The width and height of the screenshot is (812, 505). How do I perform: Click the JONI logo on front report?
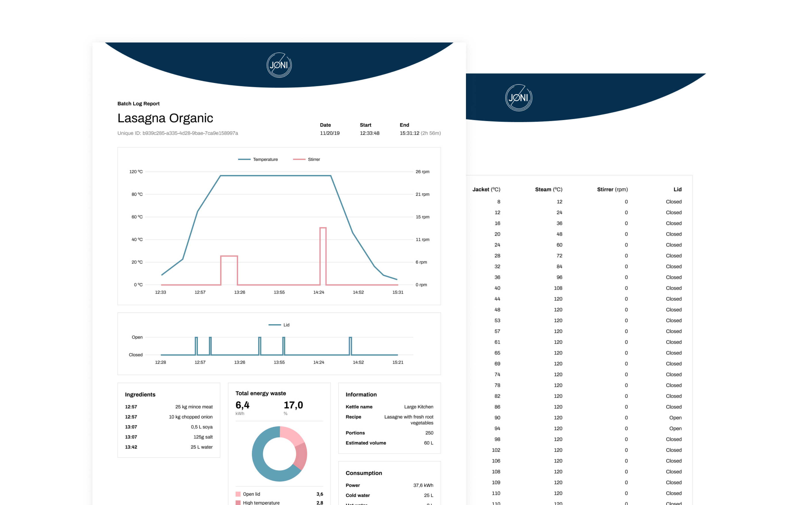[x=279, y=65]
